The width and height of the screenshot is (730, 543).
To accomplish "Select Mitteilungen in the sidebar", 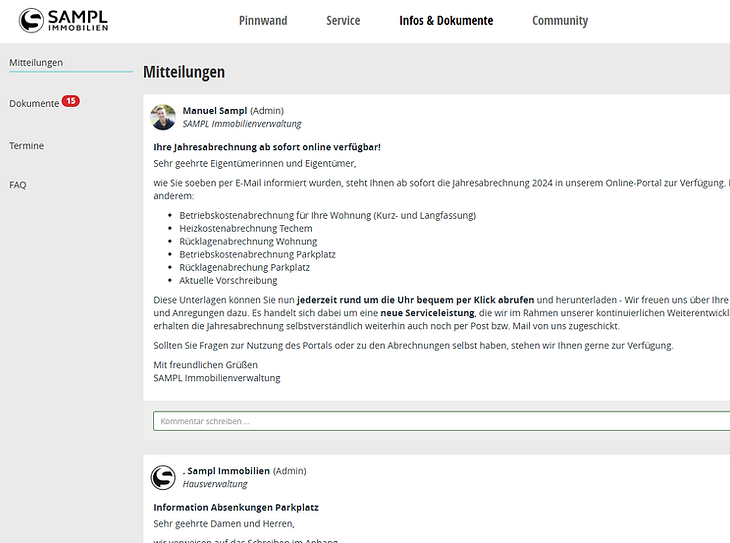I will 36,62.
